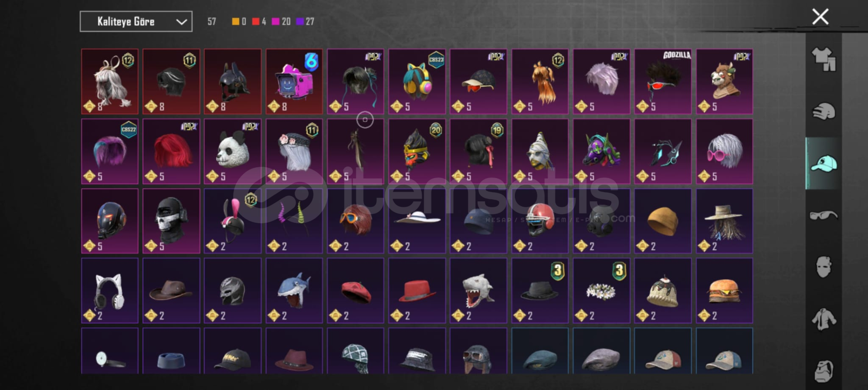Select the helmet category icon in sidebar

[823, 112]
